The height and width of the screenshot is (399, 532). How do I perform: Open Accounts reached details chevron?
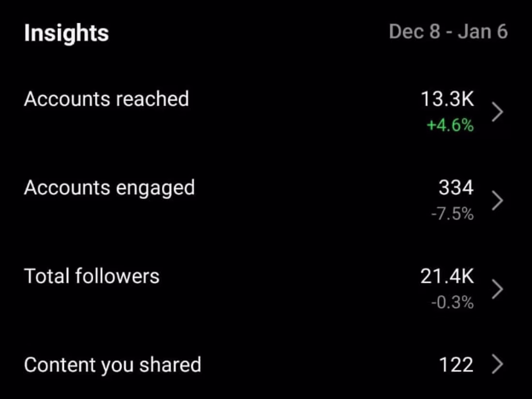[x=497, y=112]
